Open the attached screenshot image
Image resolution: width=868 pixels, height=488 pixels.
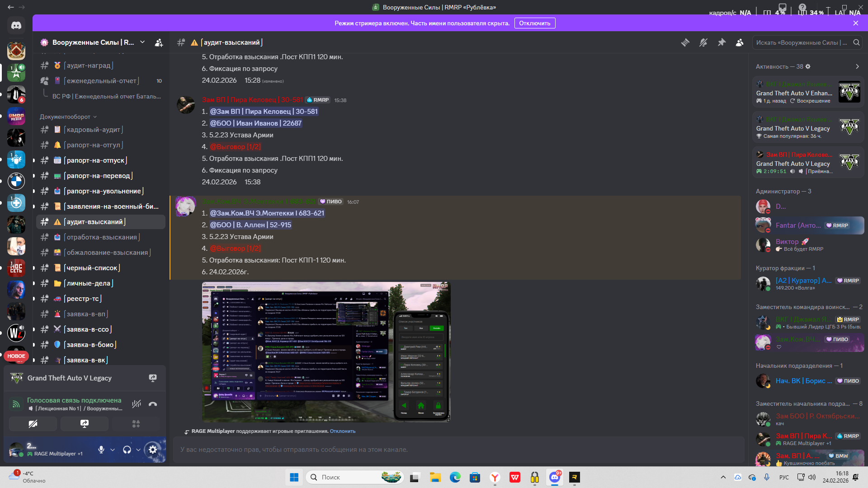click(326, 352)
